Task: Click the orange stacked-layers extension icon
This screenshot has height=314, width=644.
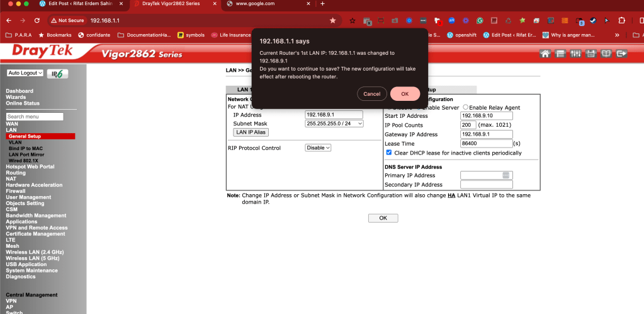Action: point(565,21)
